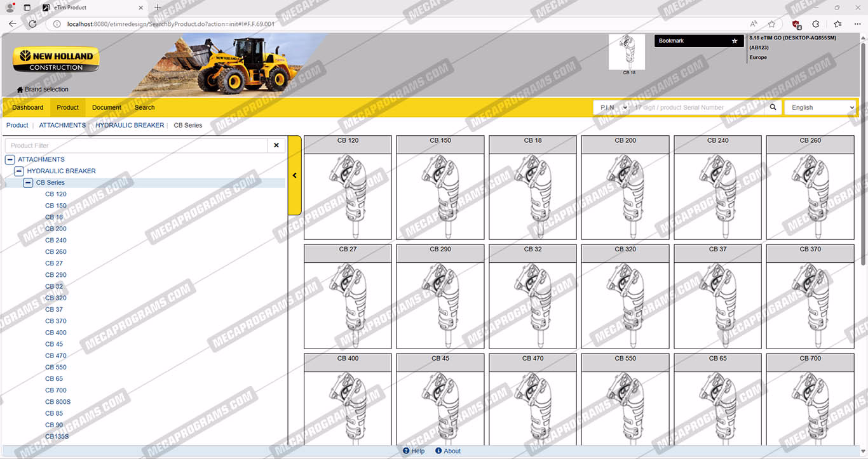Collapse the HYDRAULIC BREAKER tree node
The width and height of the screenshot is (868, 459).
[19, 171]
